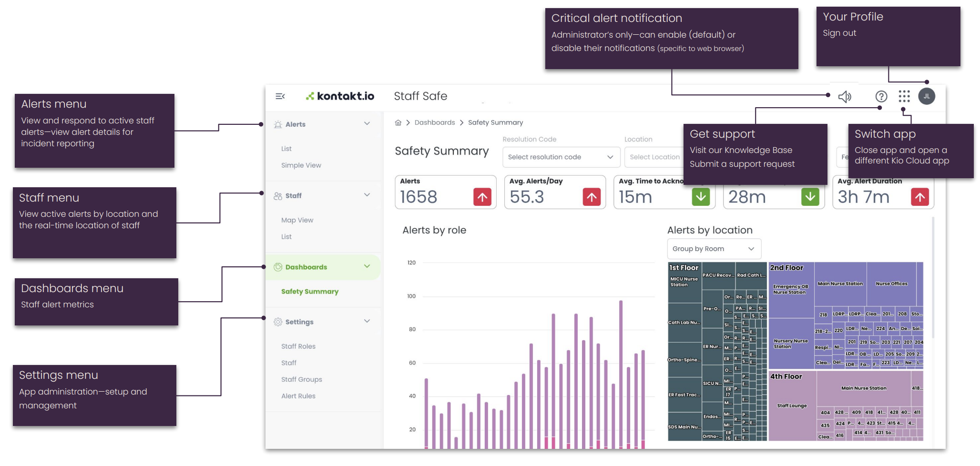Viewport: 980px width, 466px height.
Task: Open Simple View under Alerts
Action: tap(301, 165)
